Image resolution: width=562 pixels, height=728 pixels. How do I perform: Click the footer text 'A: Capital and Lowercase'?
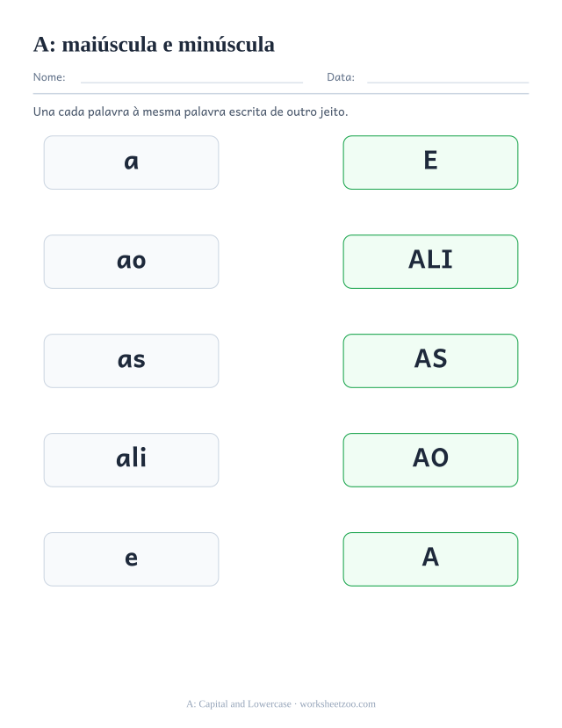point(239,704)
